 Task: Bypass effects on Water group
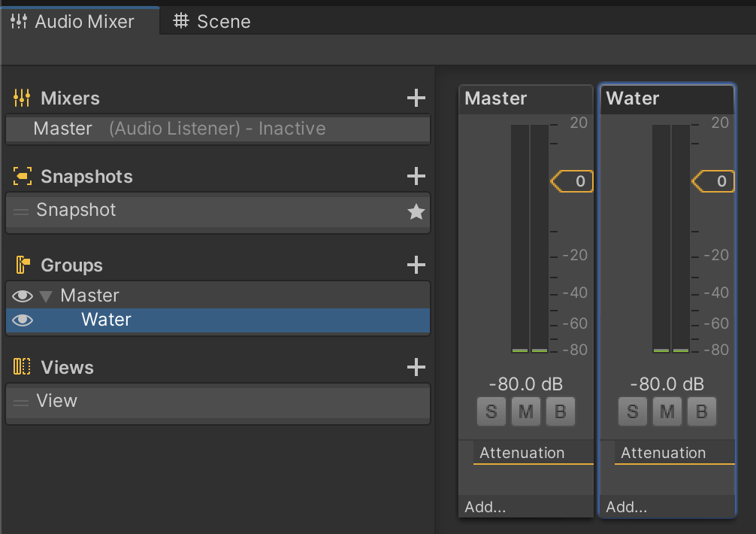[701, 411]
